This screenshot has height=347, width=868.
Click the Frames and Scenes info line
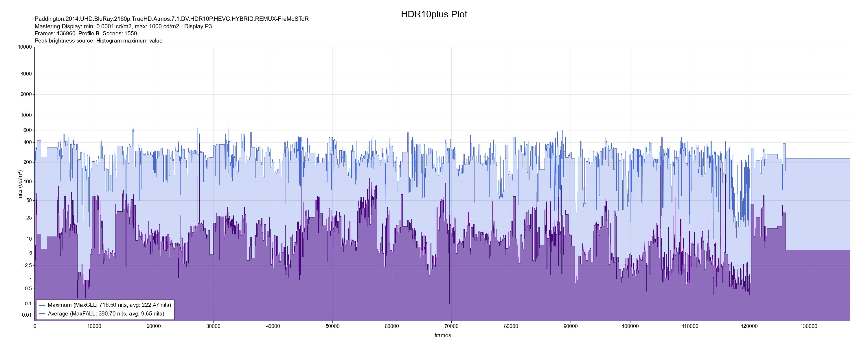click(86, 34)
